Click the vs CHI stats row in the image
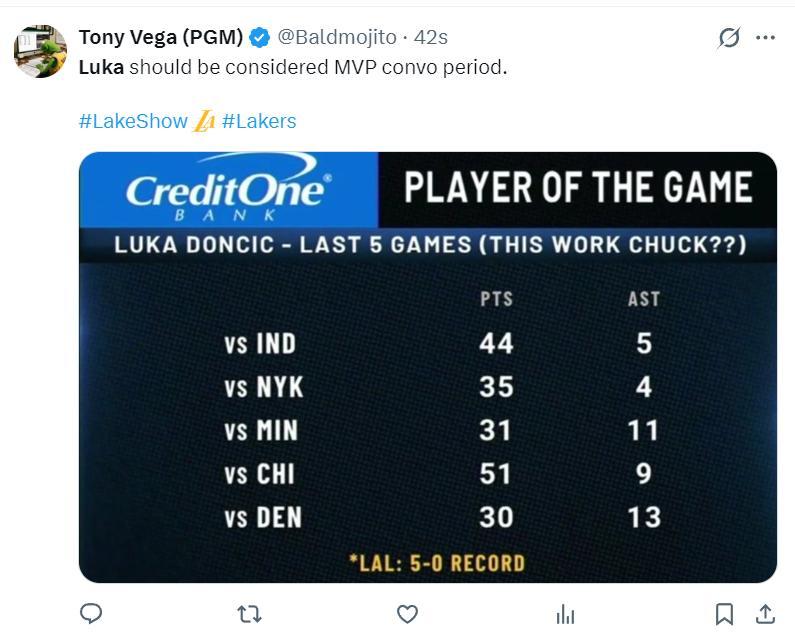 pyautogui.click(x=440, y=473)
